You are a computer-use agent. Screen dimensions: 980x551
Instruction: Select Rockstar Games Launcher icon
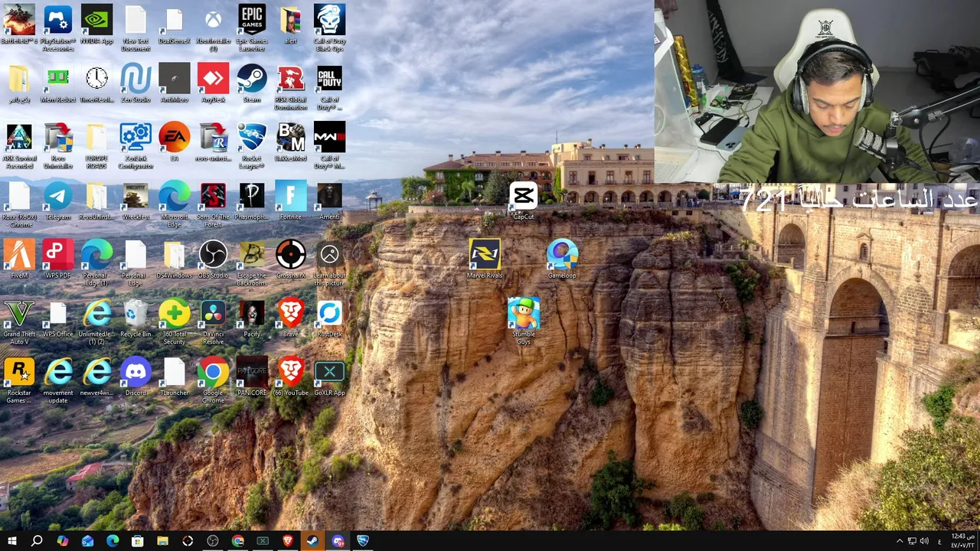(19, 380)
